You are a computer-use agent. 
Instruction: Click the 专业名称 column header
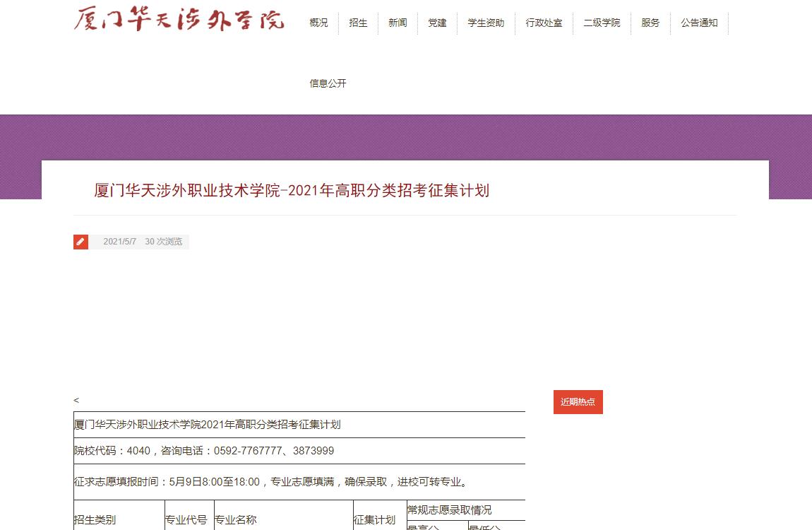pos(236,520)
